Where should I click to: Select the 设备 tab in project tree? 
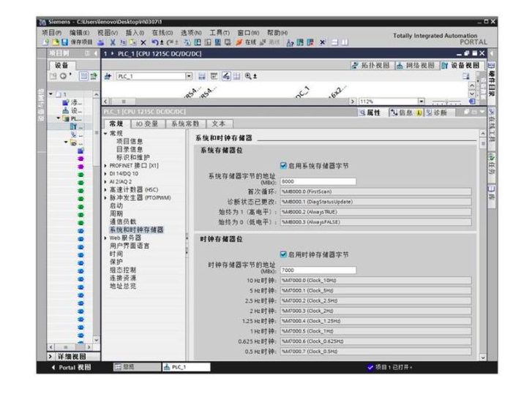tap(61, 65)
